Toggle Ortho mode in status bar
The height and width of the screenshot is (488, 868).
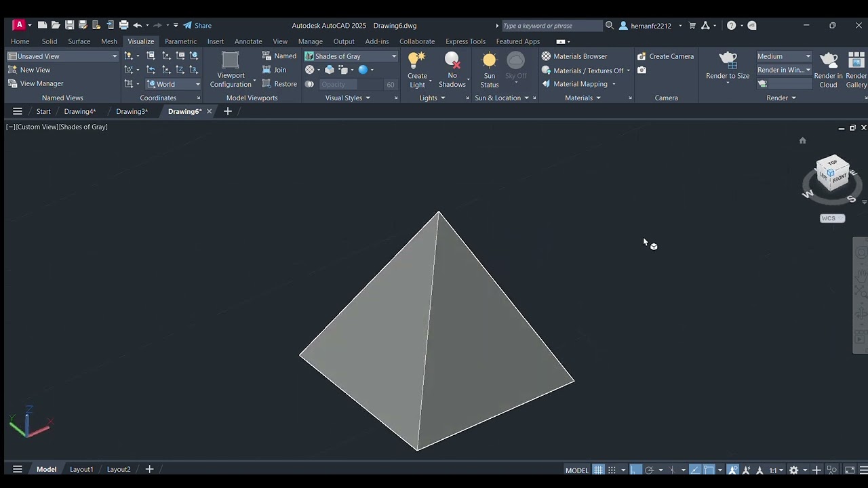(635, 470)
